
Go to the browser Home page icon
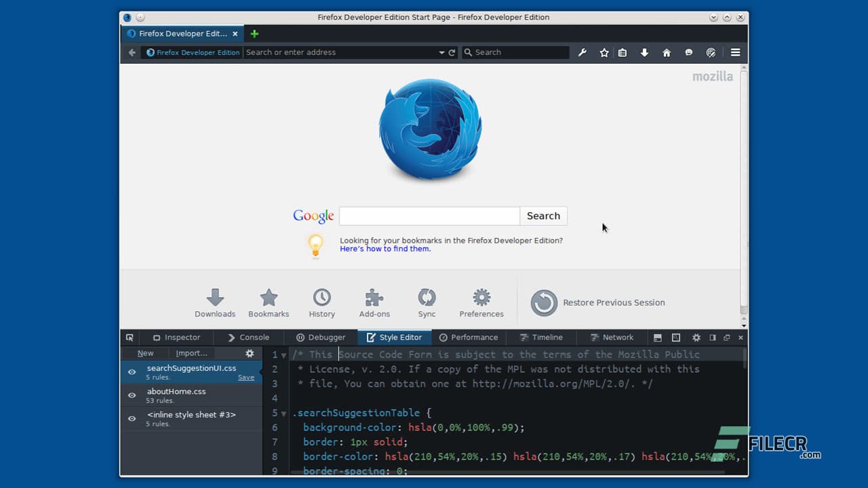667,52
